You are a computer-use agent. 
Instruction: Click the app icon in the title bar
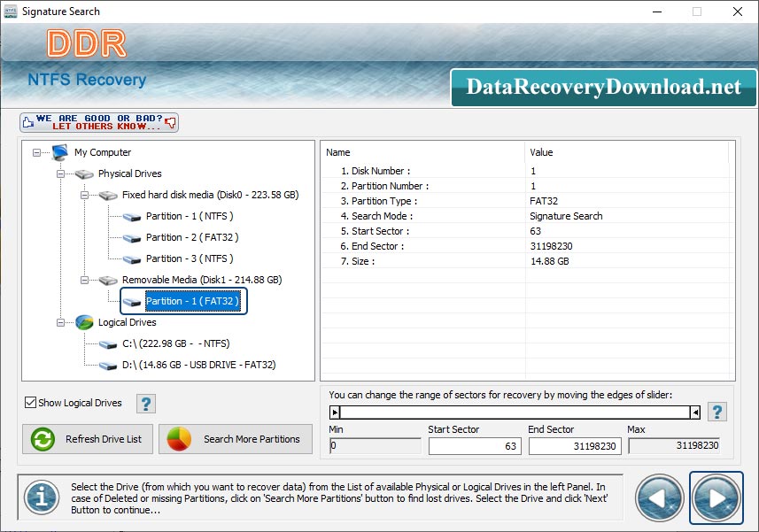(x=10, y=12)
